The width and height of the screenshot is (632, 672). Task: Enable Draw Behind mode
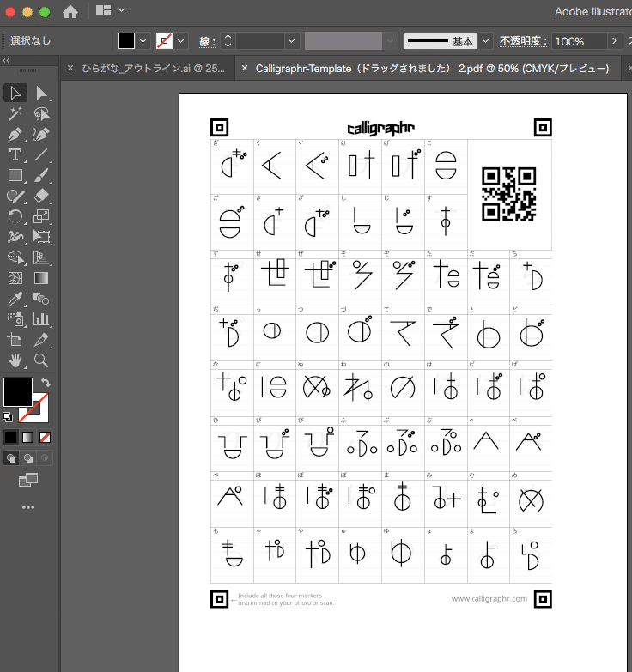(28, 458)
